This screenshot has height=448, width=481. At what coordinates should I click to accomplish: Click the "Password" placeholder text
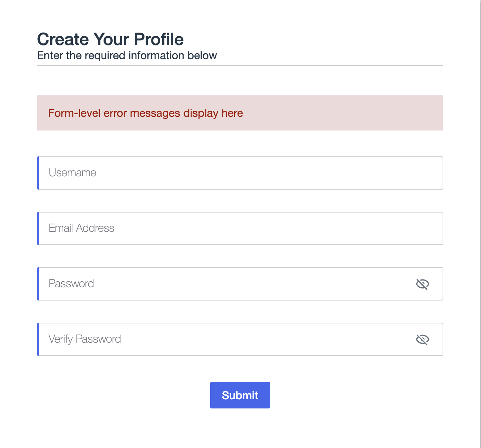(71, 284)
